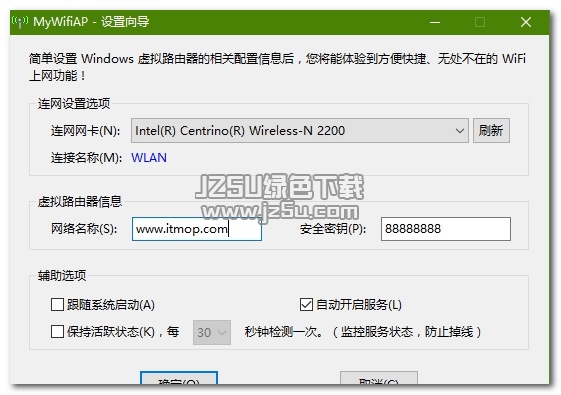Open the network adapter dropdown list
561x395 pixels.
click(x=300, y=131)
